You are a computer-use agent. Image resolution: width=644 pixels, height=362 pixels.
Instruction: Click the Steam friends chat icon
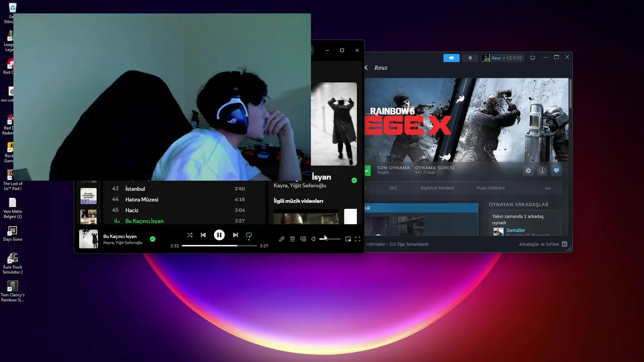pos(565,244)
